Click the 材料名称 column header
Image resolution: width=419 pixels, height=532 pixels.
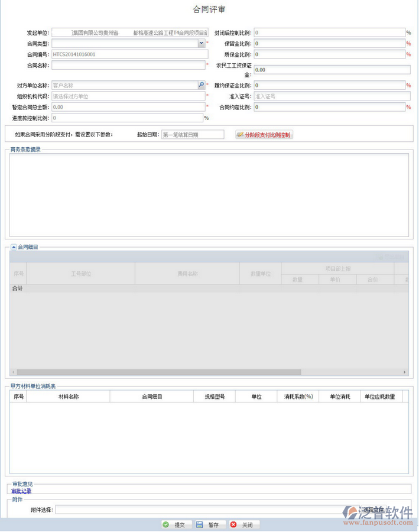pyautogui.click(x=69, y=397)
